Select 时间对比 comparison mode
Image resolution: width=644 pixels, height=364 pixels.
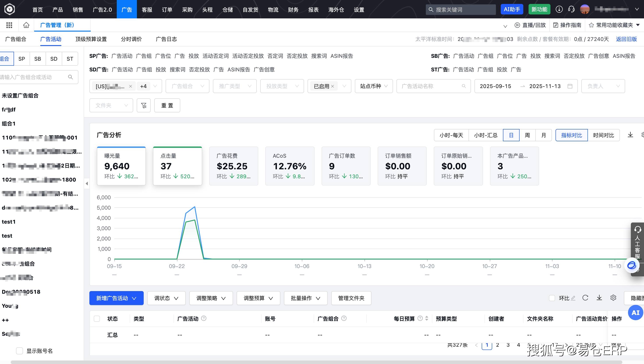click(603, 135)
